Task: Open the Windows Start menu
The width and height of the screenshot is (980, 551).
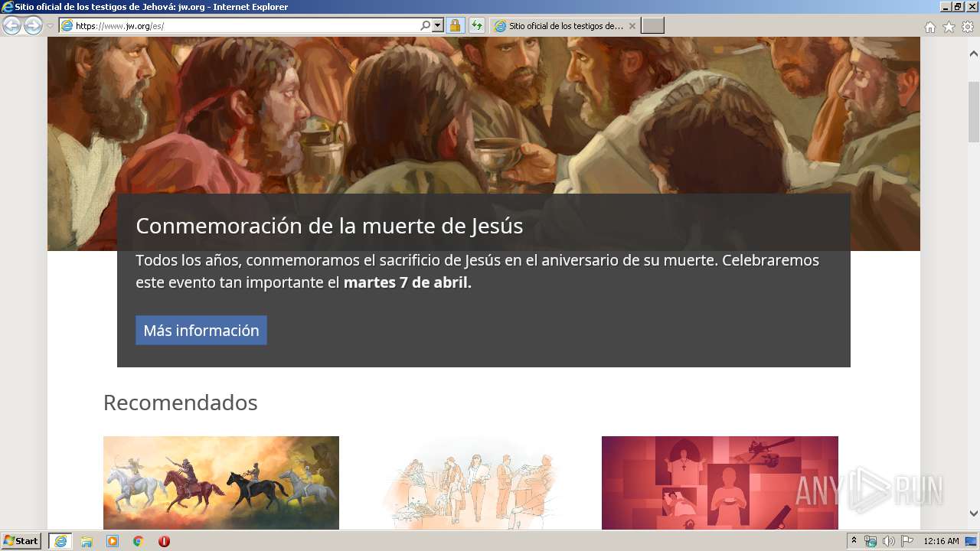Action: (x=21, y=541)
